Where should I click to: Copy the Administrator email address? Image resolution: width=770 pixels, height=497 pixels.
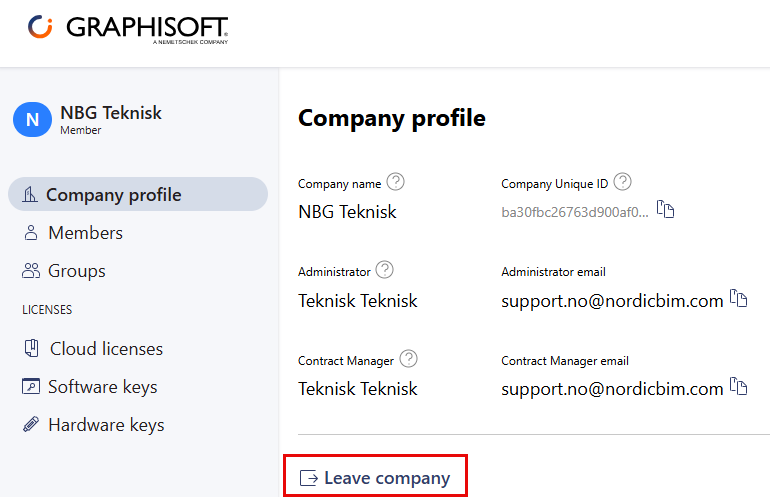click(x=738, y=298)
